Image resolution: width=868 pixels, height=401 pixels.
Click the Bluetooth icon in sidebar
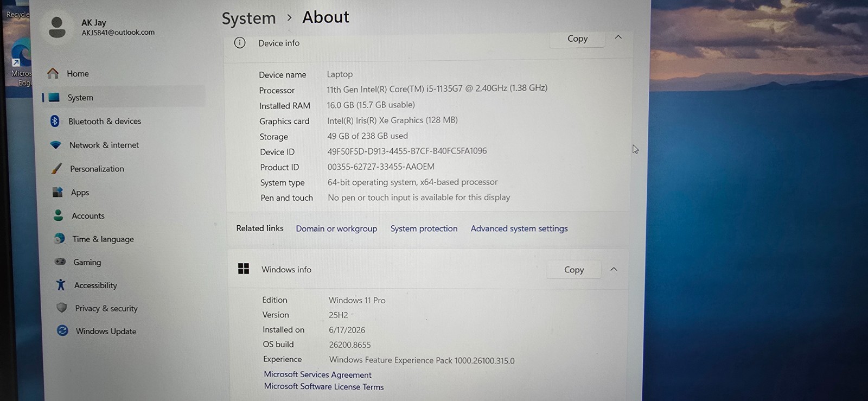(55, 121)
